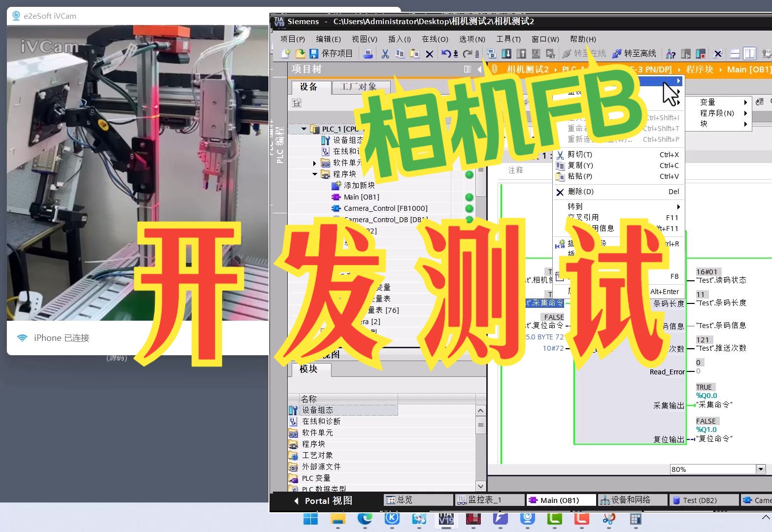The width and height of the screenshot is (772, 532).
Task: Choose 删除(D) from context menu
Action: (618, 191)
